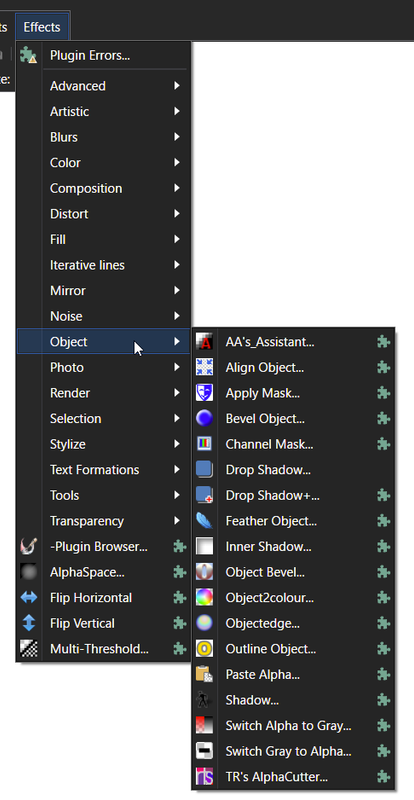
Task: Choose Outline Object... effect
Action: (x=293, y=649)
